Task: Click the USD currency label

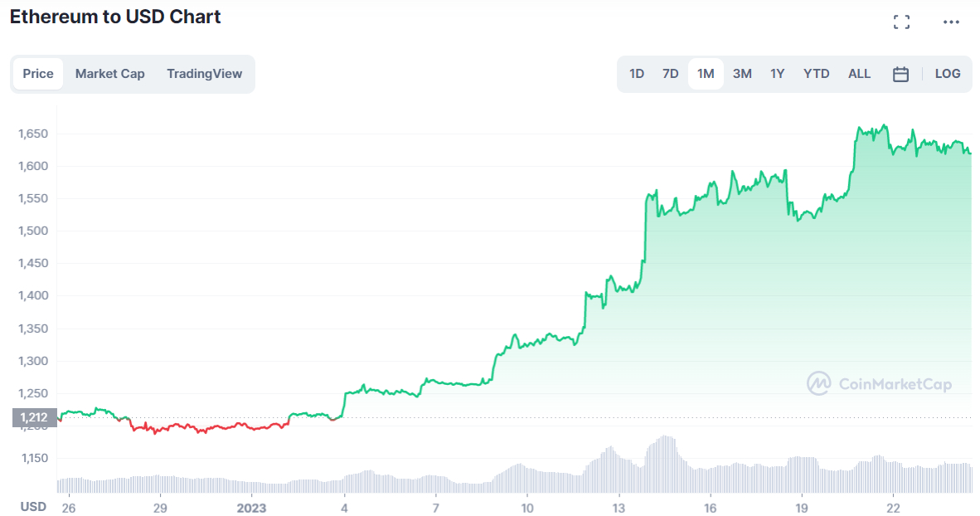Action: tap(33, 507)
